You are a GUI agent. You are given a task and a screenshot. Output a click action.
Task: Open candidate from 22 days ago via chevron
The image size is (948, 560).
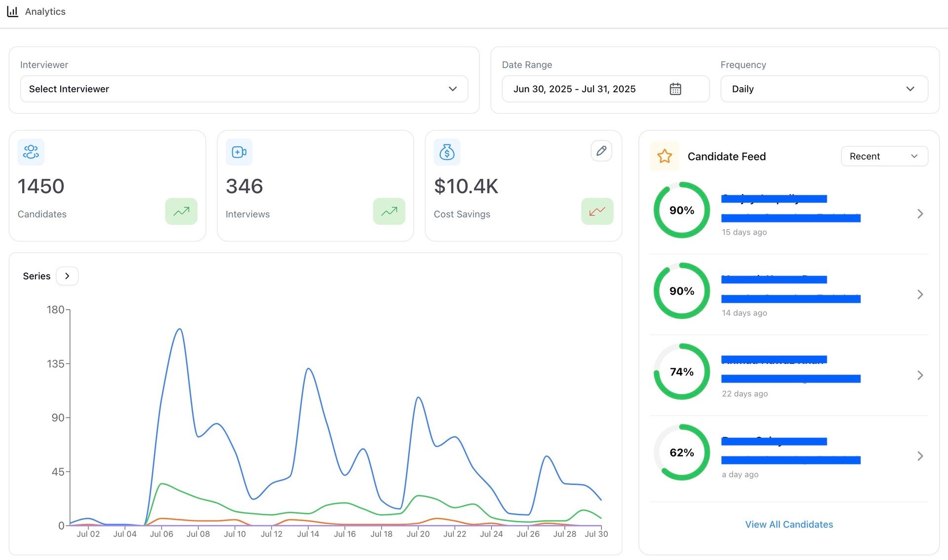[x=920, y=375]
